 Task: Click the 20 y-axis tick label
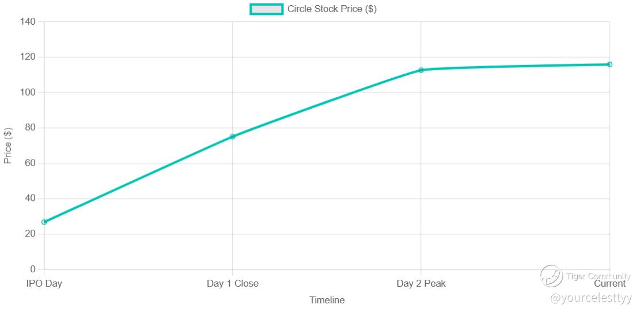click(30, 234)
